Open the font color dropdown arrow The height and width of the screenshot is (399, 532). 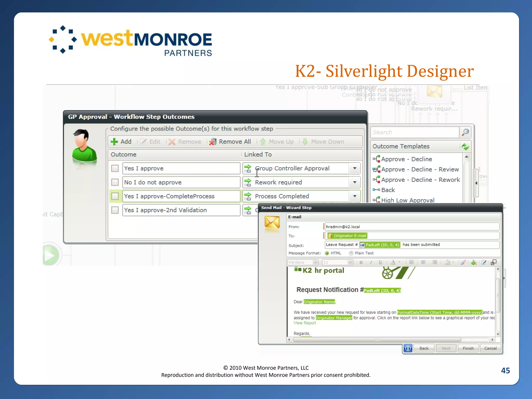pos(399,262)
